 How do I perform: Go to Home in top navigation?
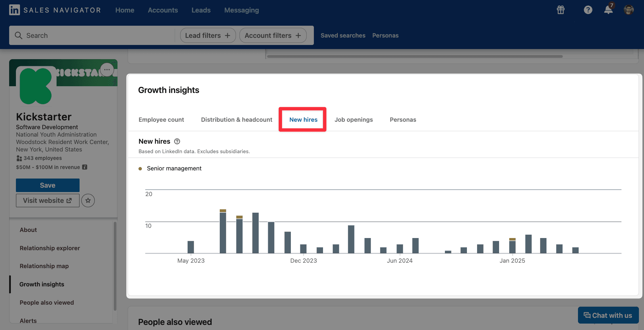pyautogui.click(x=125, y=10)
